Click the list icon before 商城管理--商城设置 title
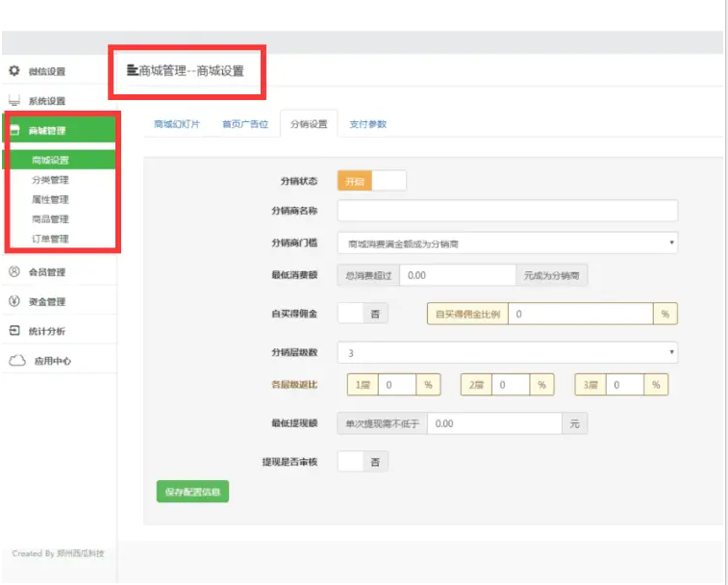Image resolution: width=728 pixels, height=585 pixels. tap(133, 70)
